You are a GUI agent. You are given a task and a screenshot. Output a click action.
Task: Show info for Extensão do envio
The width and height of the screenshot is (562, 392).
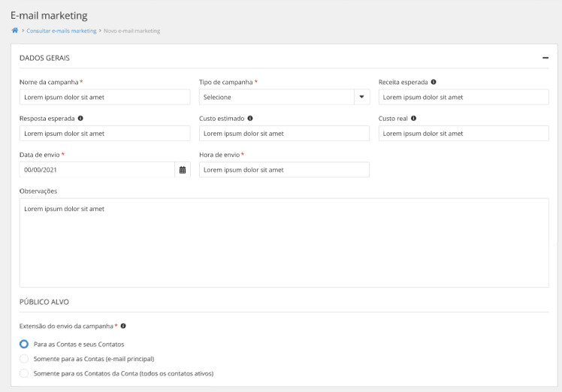click(x=123, y=326)
